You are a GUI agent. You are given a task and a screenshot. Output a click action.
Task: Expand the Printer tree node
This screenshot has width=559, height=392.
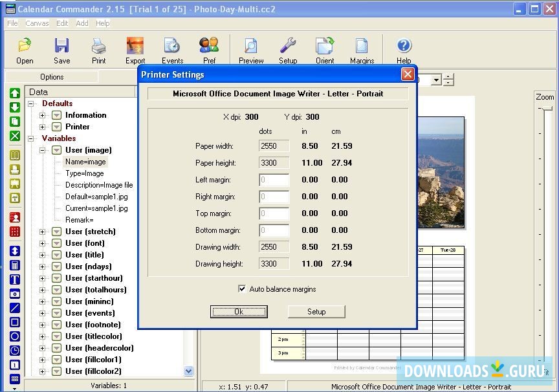pos(43,127)
